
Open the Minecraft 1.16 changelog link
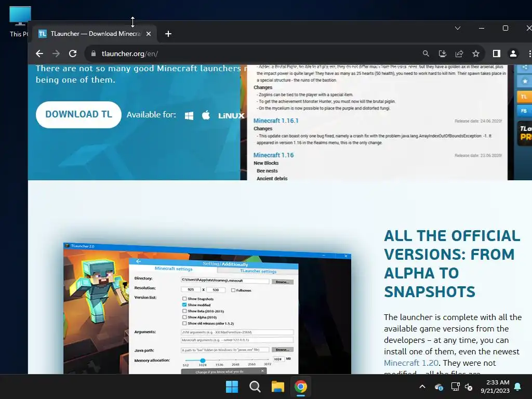pos(273,155)
